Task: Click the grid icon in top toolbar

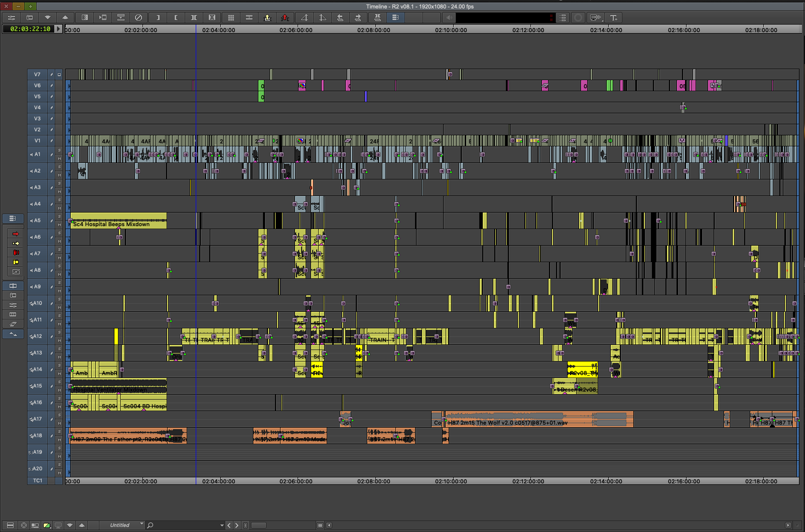Action: [231, 18]
